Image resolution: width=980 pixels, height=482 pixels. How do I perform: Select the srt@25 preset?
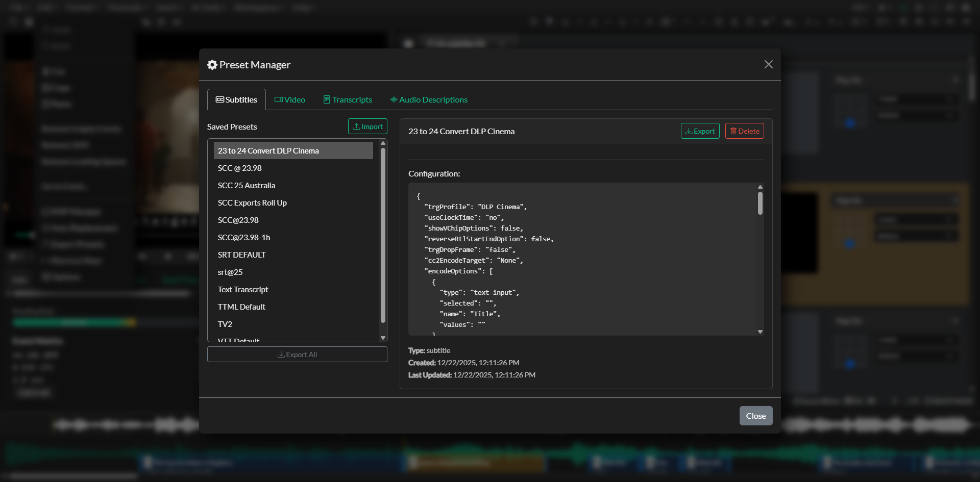click(x=293, y=272)
